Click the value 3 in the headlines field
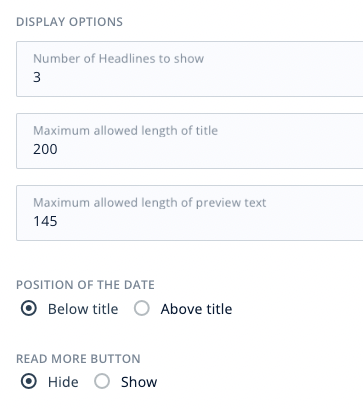 pos(37,77)
